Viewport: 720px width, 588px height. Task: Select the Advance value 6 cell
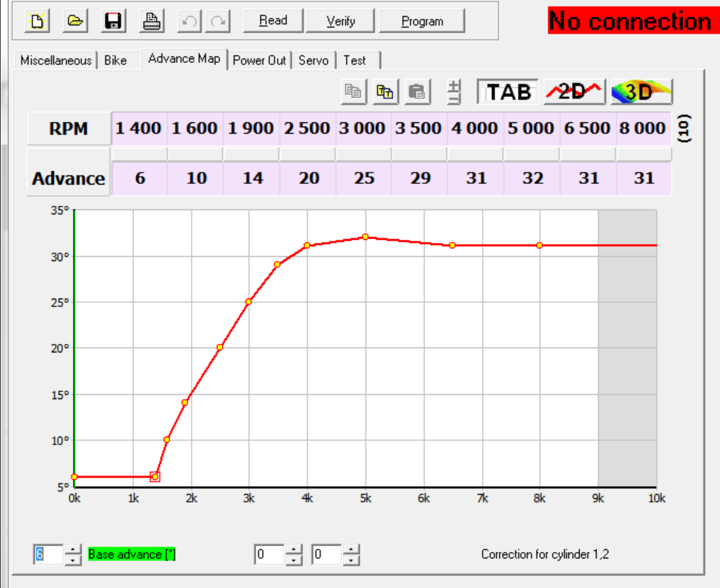coord(139,178)
